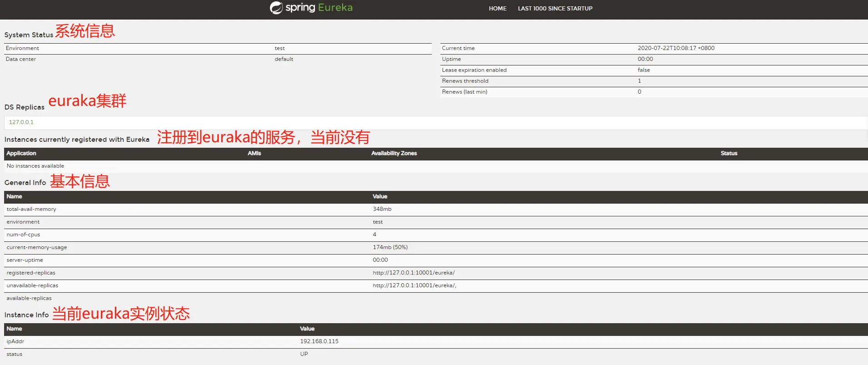Click the DS Replicas heading
The height and width of the screenshot is (365, 868).
[25, 107]
